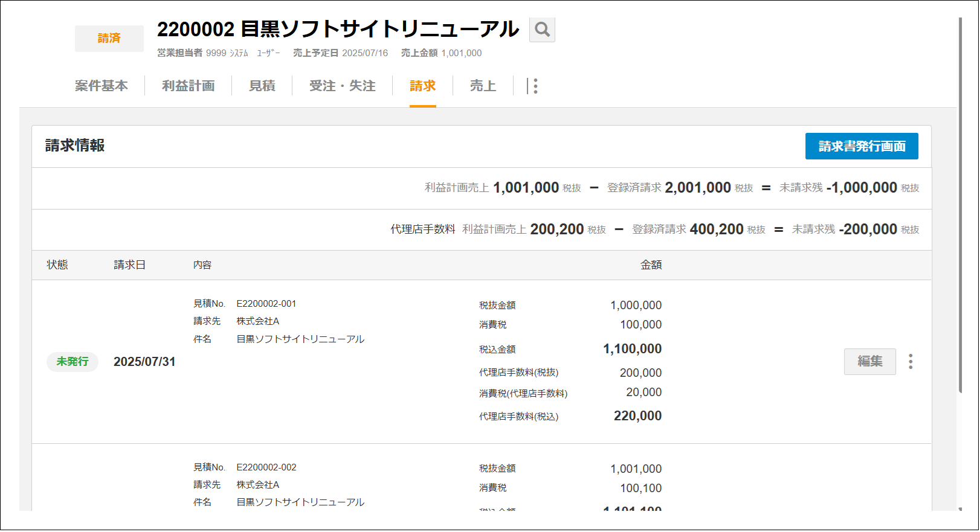The width and height of the screenshot is (980, 532).
Task: Click the 編集 button for the 2025/07/31 invoice
Action: pos(869,362)
